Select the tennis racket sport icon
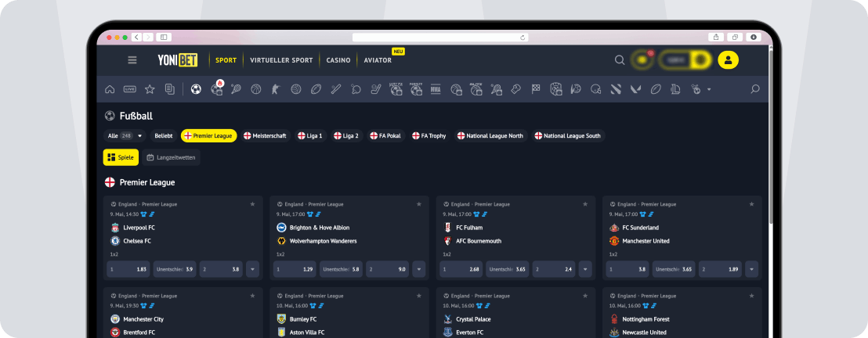 [236, 89]
